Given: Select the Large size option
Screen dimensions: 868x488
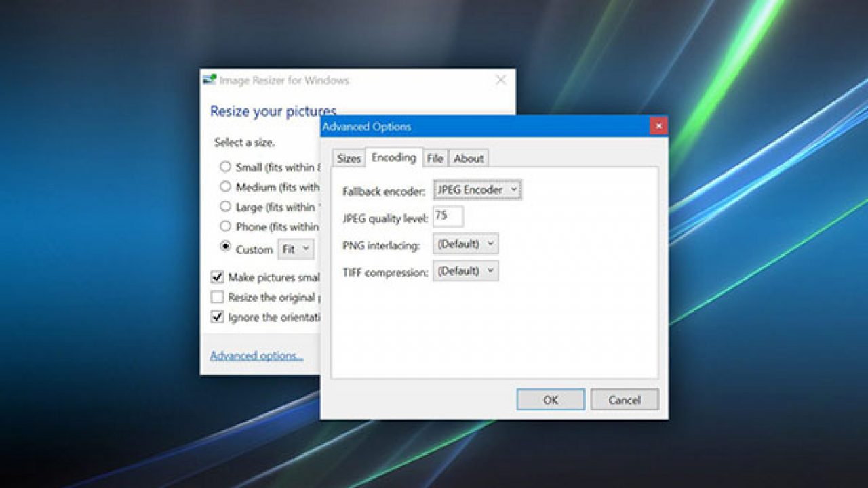Looking at the screenshot, I should [226, 206].
